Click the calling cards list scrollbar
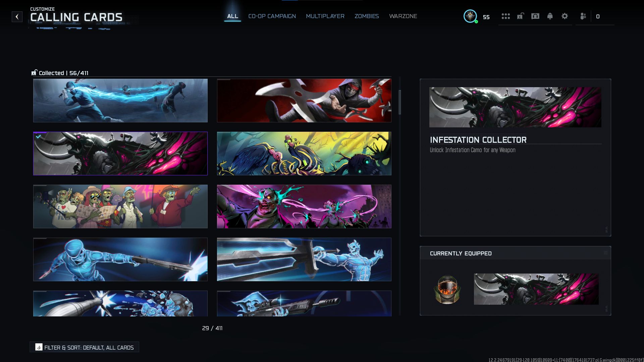This screenshot has width=644, height=362. (399, 102)
